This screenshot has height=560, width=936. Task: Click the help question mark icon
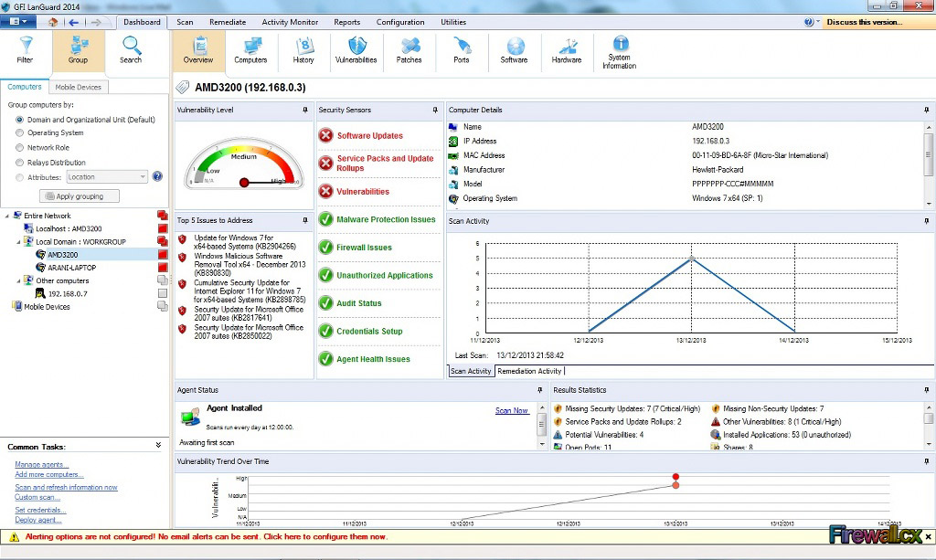[808, 22]
